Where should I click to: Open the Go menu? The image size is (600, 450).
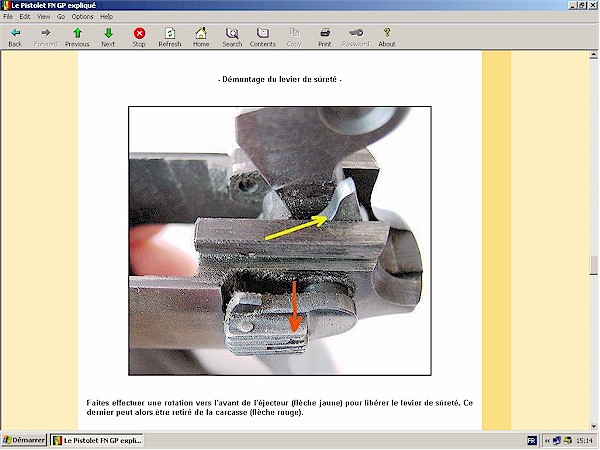(x=61, y=17)
